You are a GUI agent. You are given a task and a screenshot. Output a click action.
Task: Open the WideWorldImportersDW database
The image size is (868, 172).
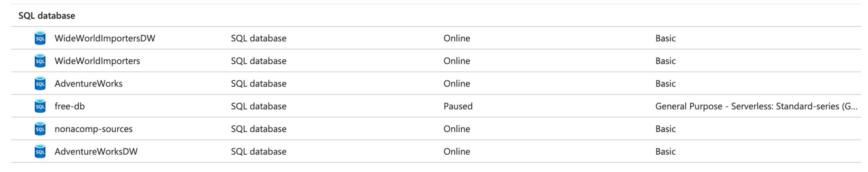tap(105, 38)
